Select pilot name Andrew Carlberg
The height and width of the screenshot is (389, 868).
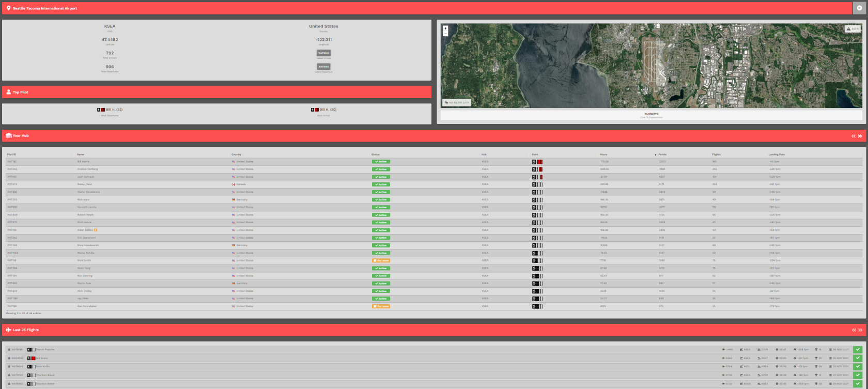(87, 169)
